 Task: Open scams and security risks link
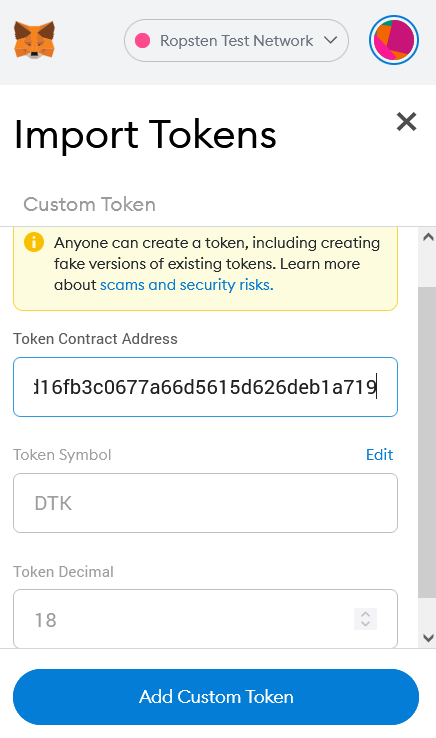[186, 285]
